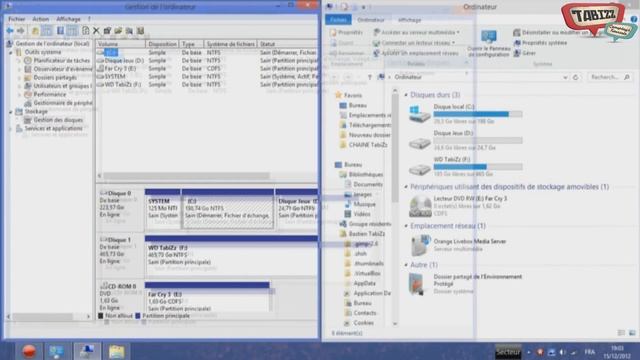The image size is (640, 360).
Task: Select the SYSTEM partition block on Disque 0
Action: coord(162,208)
